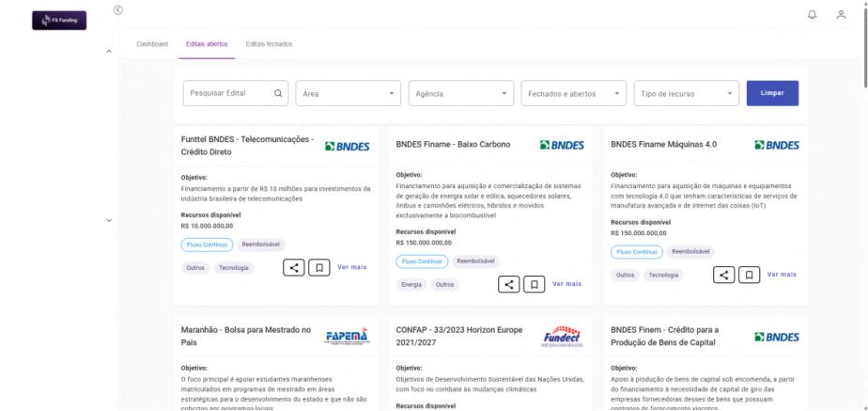Click Outros tag on Baixo Carbono card
Screen dimensions: 868x411
444,285
